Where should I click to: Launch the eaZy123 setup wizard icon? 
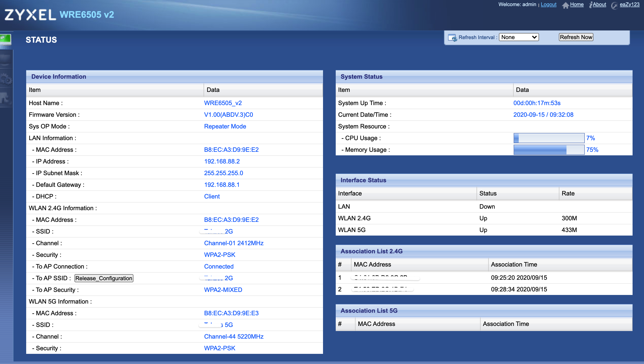pyautogui.click(x=614, y=5)
